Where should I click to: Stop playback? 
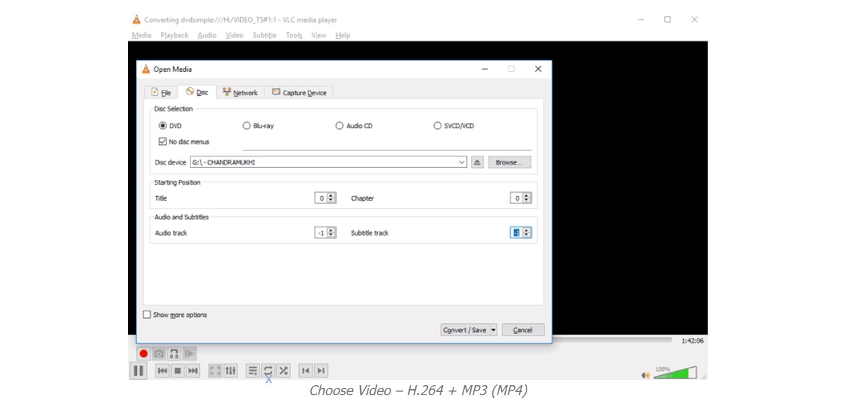(x=178, y=370)
